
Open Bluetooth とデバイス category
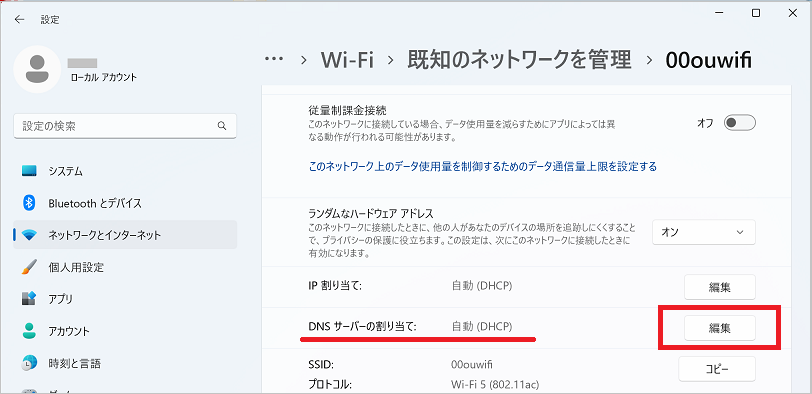[125, 203]
